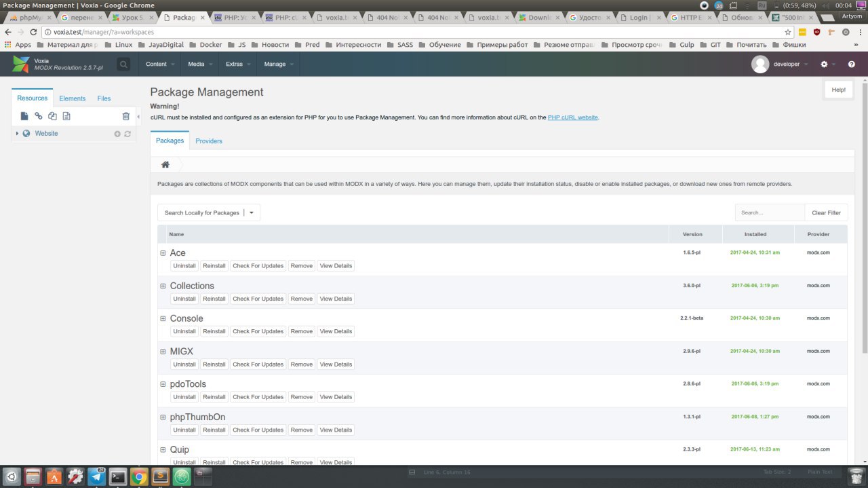This screenshot has height=488, width=868.
Task: Expand the pdoTools package row
Action: [163, 384]
